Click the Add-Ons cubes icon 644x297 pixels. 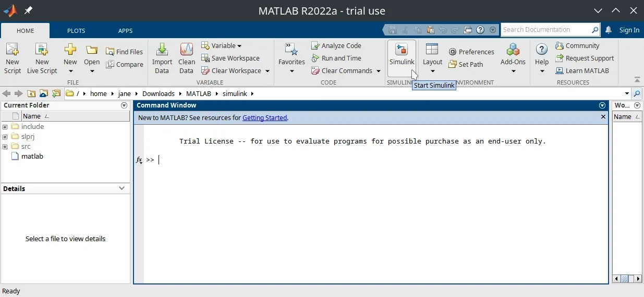coord(513,50)
